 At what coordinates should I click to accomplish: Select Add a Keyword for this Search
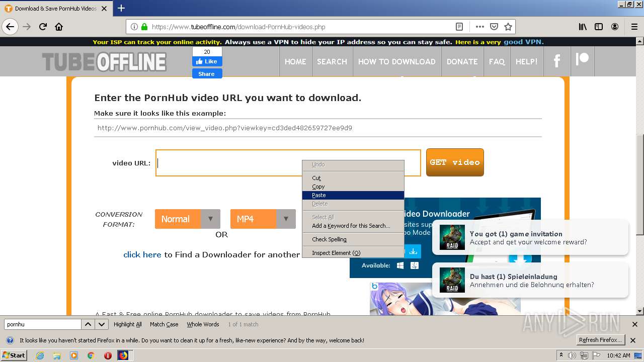click(353, 226)
